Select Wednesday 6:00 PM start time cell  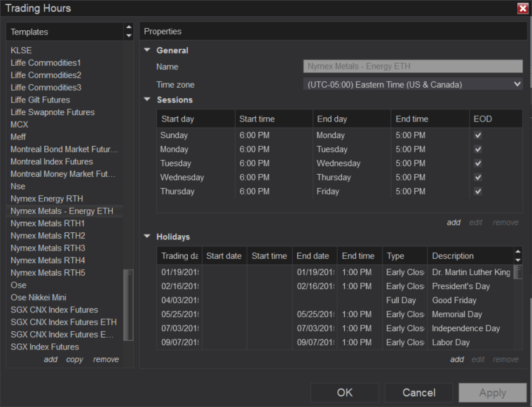[254, 178]
